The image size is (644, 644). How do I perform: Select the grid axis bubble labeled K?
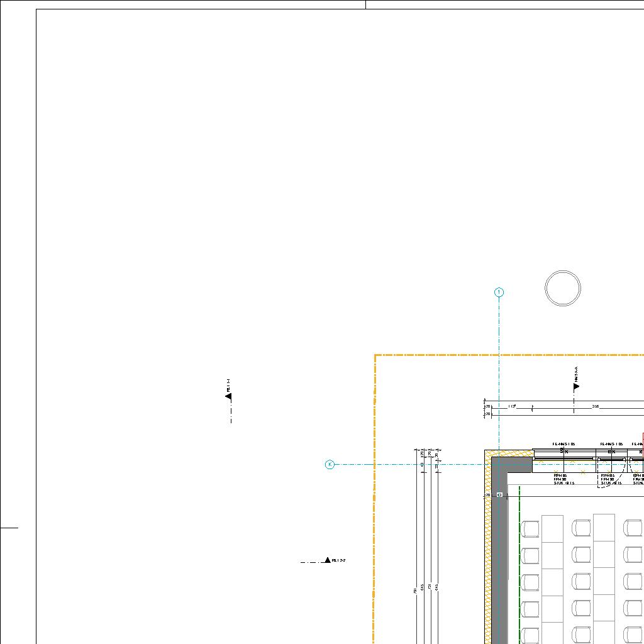330,465
